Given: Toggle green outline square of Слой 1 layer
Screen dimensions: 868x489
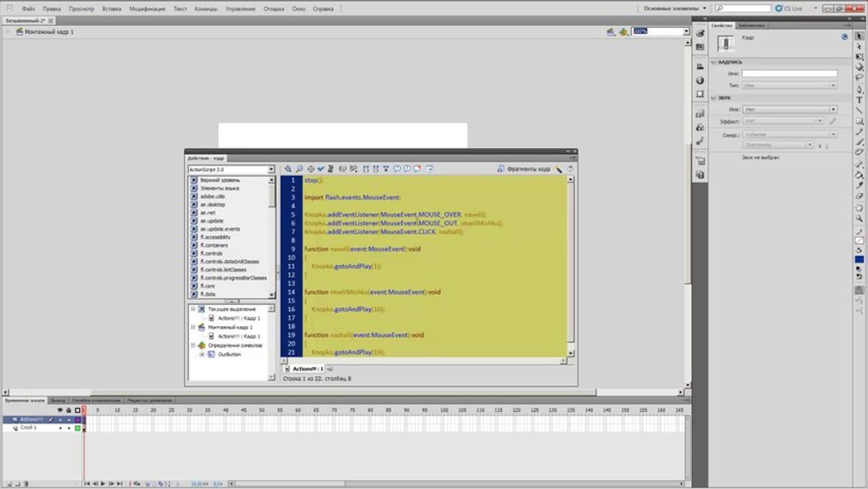Looking at the screenshot, I should 77,428.
